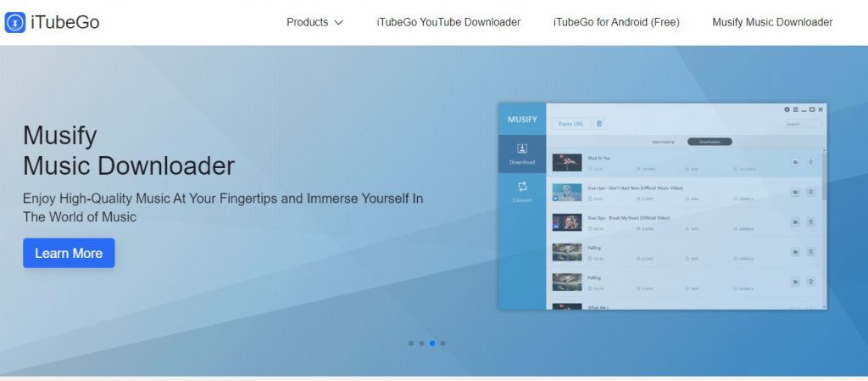Screen dimensions: 868x381
Task: Click the Learn More button
Action: (69, 253)
